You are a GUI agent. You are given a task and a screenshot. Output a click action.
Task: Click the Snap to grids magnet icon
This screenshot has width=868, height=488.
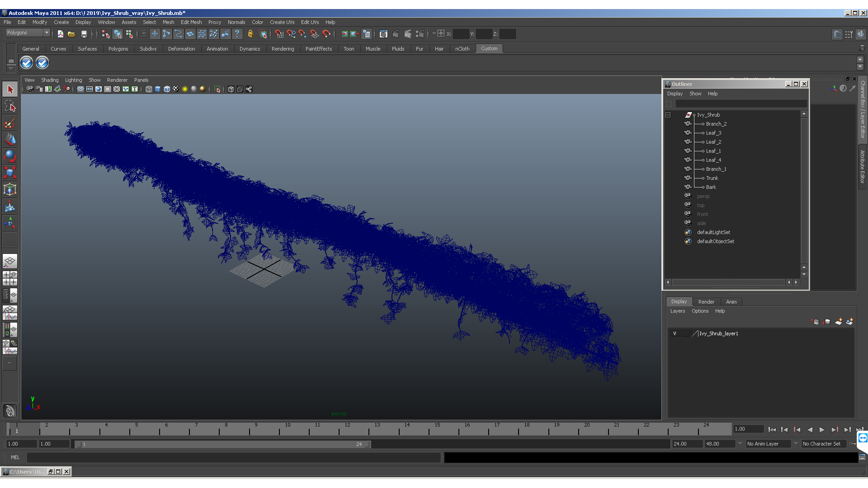(x=279, y=34)
